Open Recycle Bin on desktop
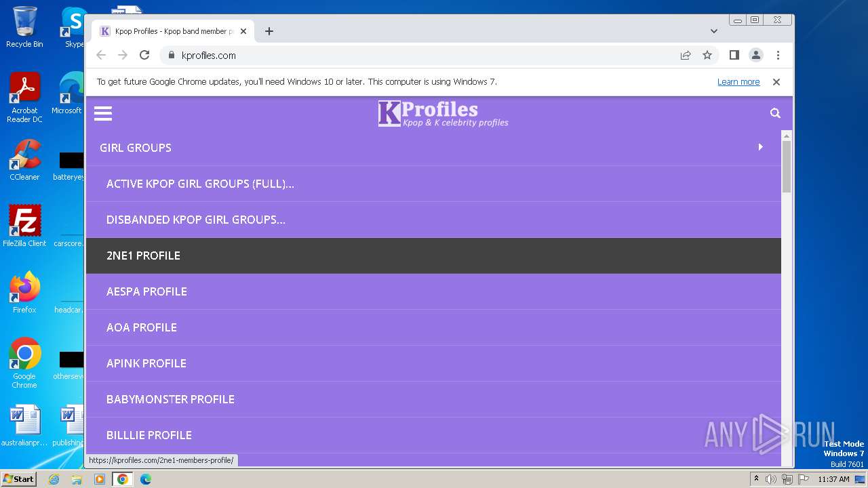 [24, 27]
